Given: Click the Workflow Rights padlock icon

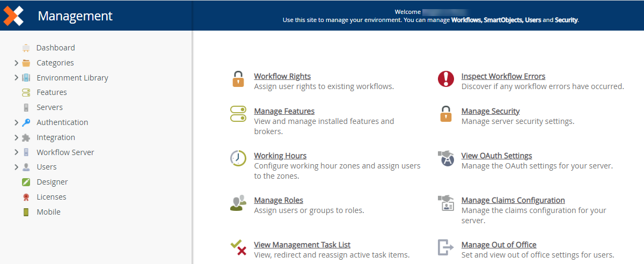Looking at the screenshot, I should [x=238, y=79].
